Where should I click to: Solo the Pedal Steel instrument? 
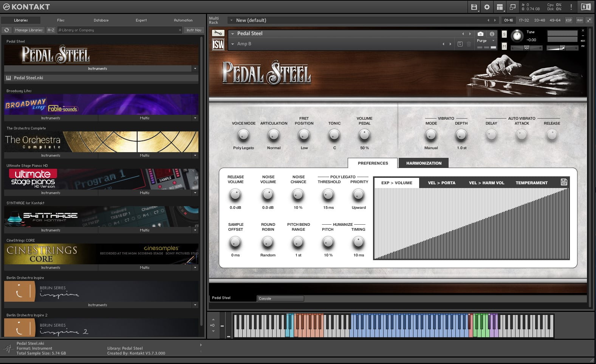(x=504, y=34)
